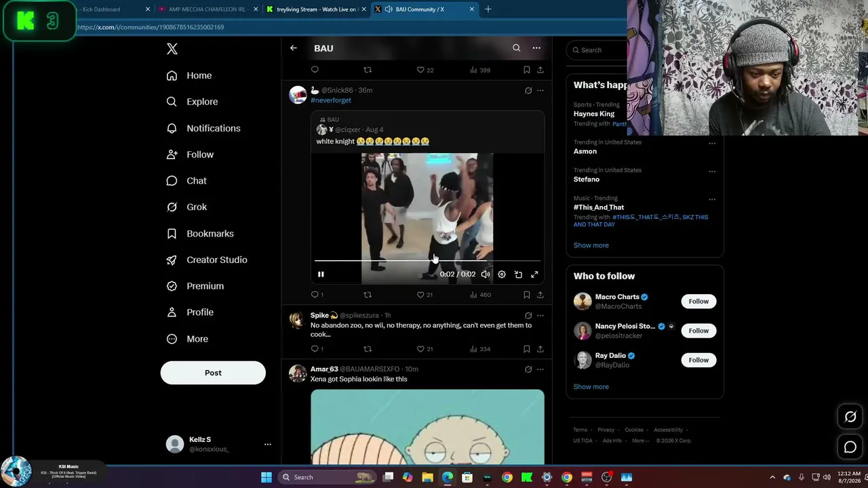
Task: Open more options for the Asmon trend
Action: [x=712, y=143]
